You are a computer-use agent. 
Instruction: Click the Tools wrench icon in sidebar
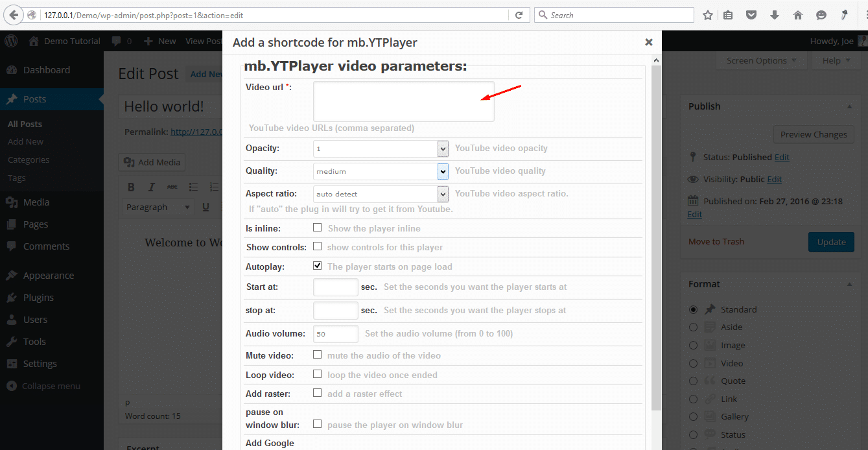click(x=12, y=342)
